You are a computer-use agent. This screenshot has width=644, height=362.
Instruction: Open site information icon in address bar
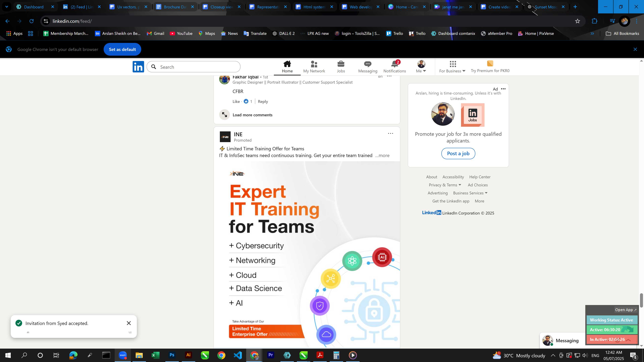pyautogui.click(x=46, y=21)
